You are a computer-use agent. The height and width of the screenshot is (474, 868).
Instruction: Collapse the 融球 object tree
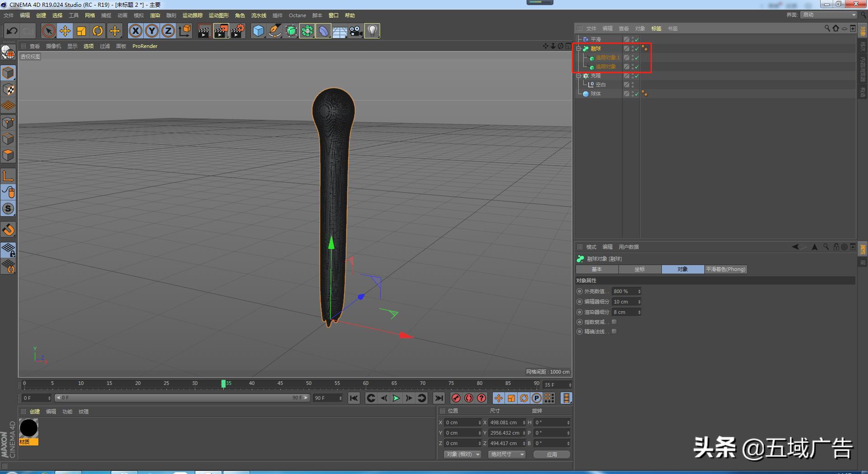579,48
